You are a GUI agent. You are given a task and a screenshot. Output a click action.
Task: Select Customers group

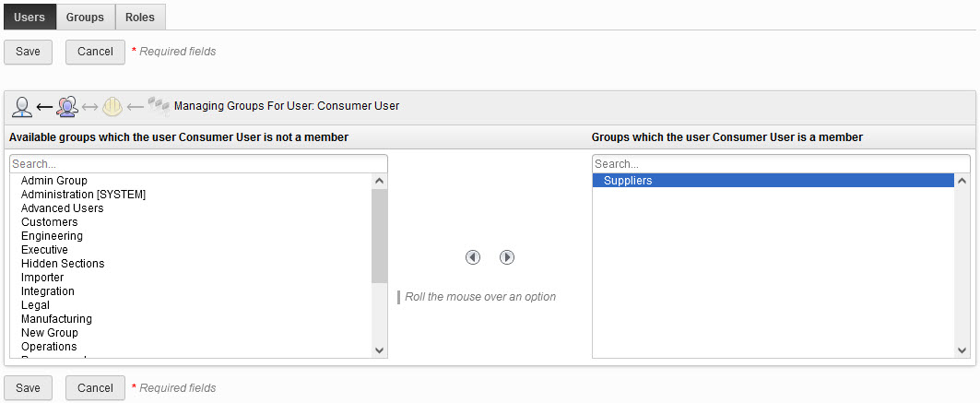point(191,222)
